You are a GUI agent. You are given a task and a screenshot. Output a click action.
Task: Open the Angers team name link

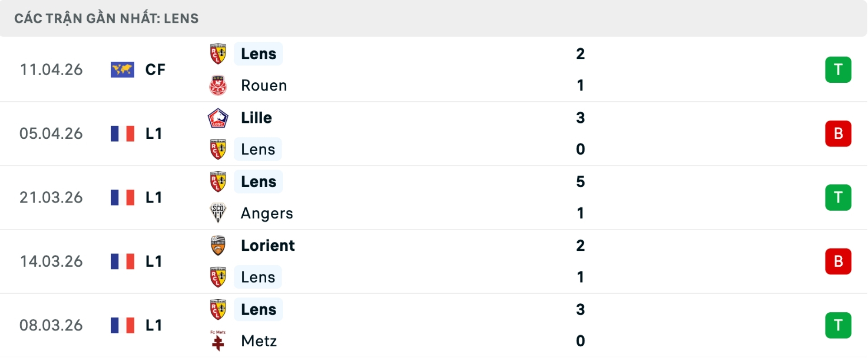coord(267,213)
